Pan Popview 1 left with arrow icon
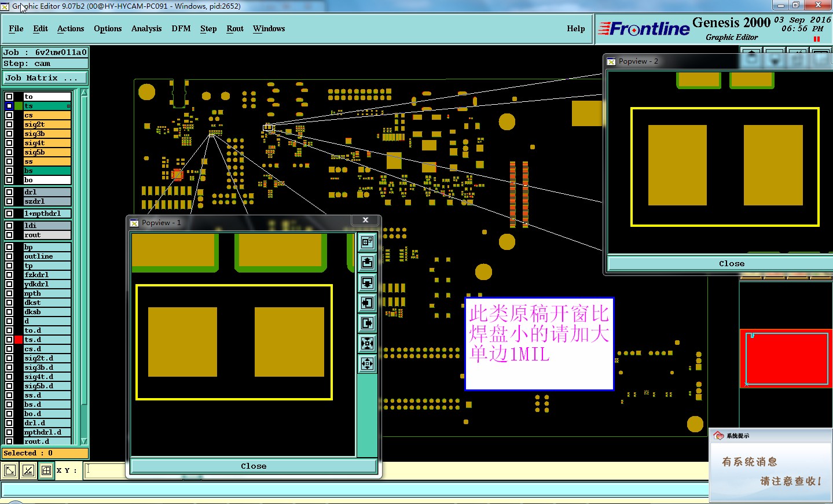Screen dimensions: 833x504 click(x=367, y=303)
